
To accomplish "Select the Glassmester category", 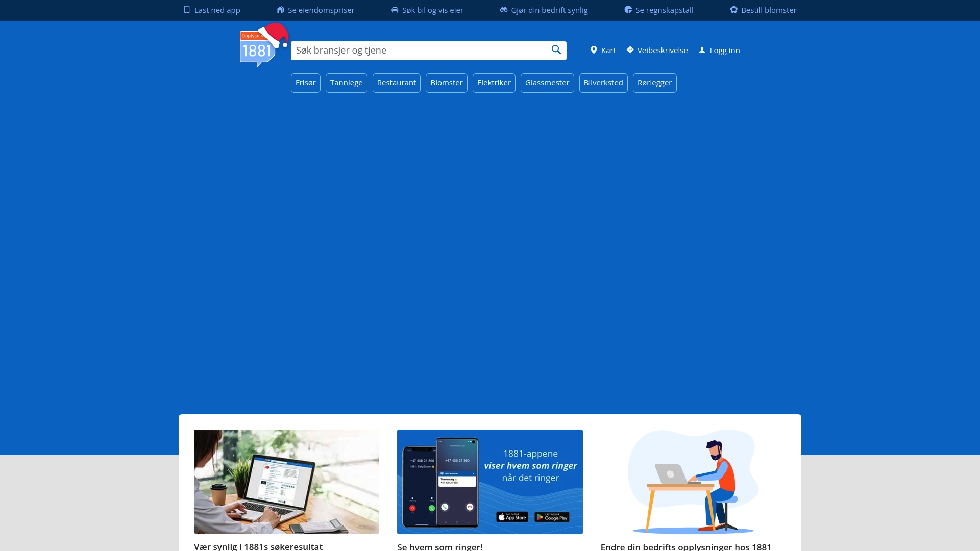I will (x=547, y=83).
